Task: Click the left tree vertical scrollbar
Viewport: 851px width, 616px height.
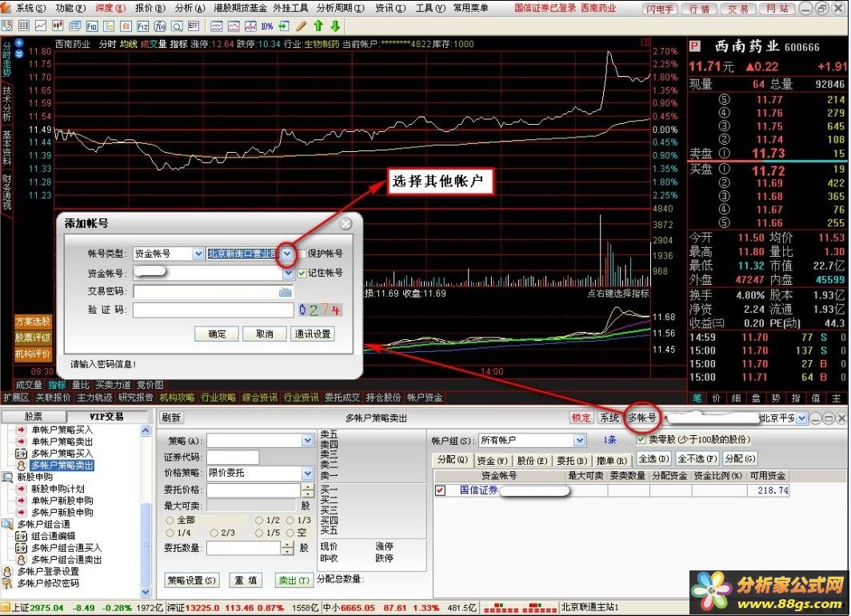Action: [x=146, y=510]
